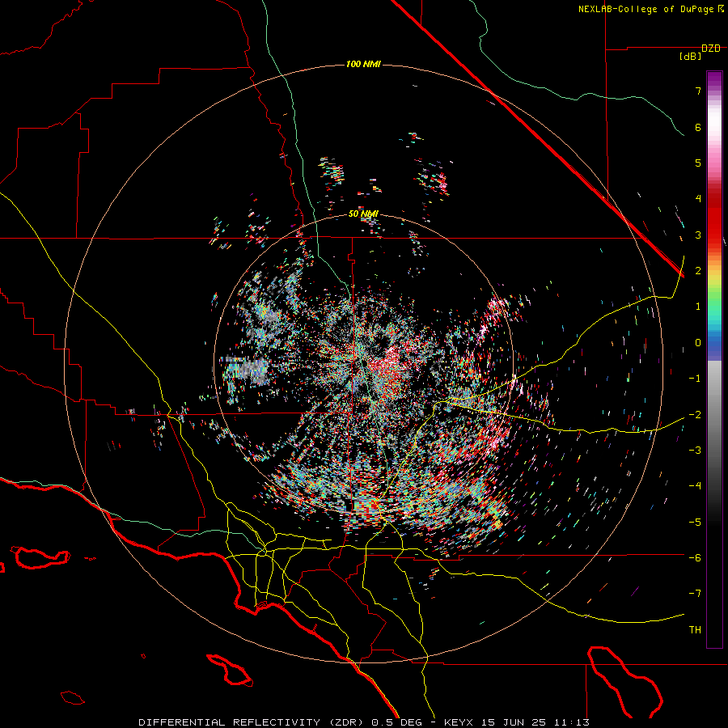Image resolution: width=728 pixels, height=728 pixels.
Task: Click the 5 value on the color scale
Action: point(698,163)
